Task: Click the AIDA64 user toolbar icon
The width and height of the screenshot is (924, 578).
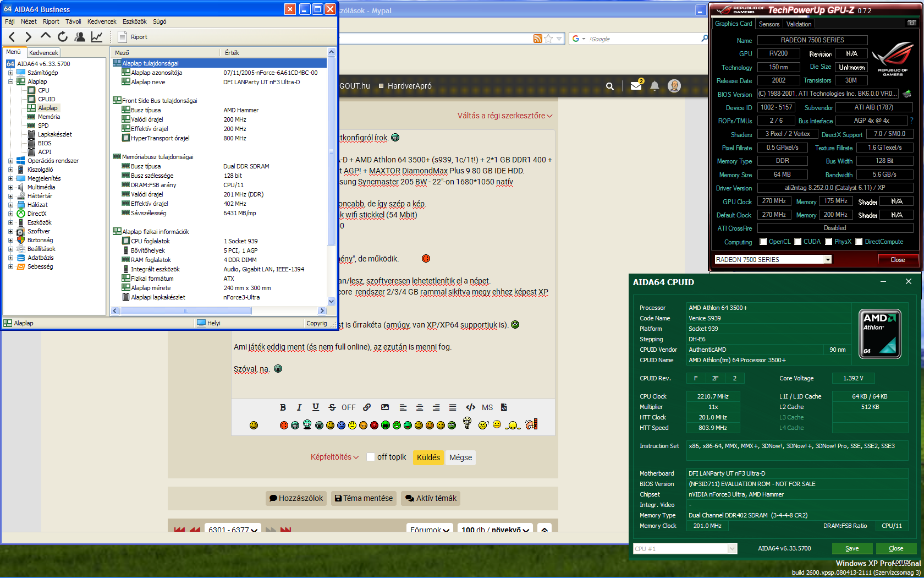Action: [80, 37]
